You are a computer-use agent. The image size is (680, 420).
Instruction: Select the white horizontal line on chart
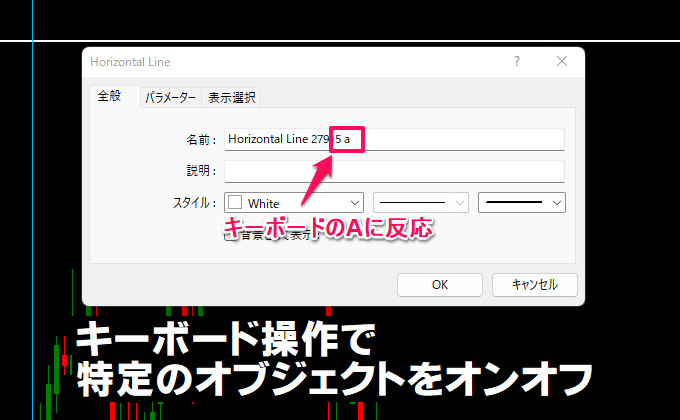(340, 41)
